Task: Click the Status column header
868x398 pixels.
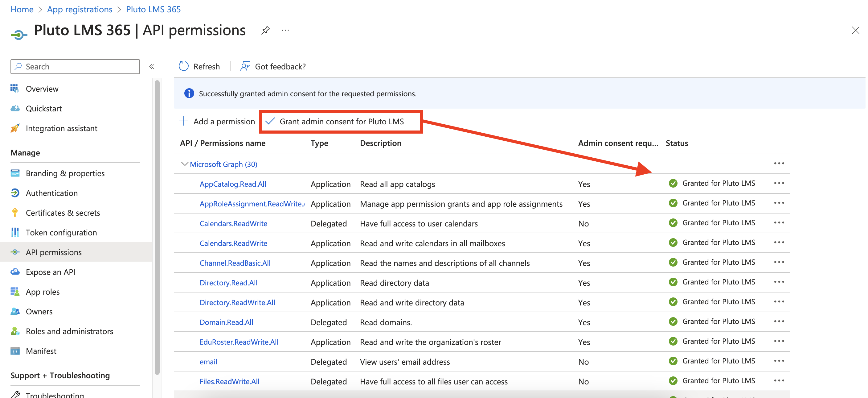Action: pos(677,143)
